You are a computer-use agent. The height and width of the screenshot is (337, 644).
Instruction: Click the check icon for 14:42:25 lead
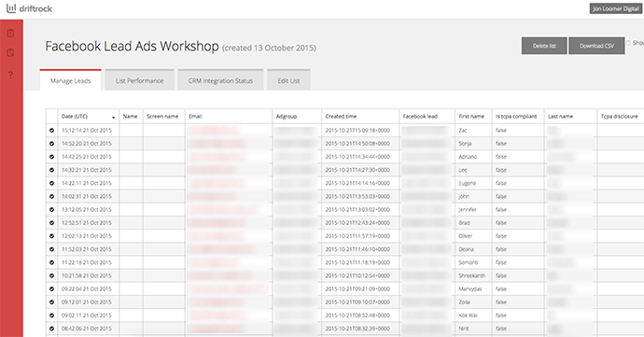51,157
